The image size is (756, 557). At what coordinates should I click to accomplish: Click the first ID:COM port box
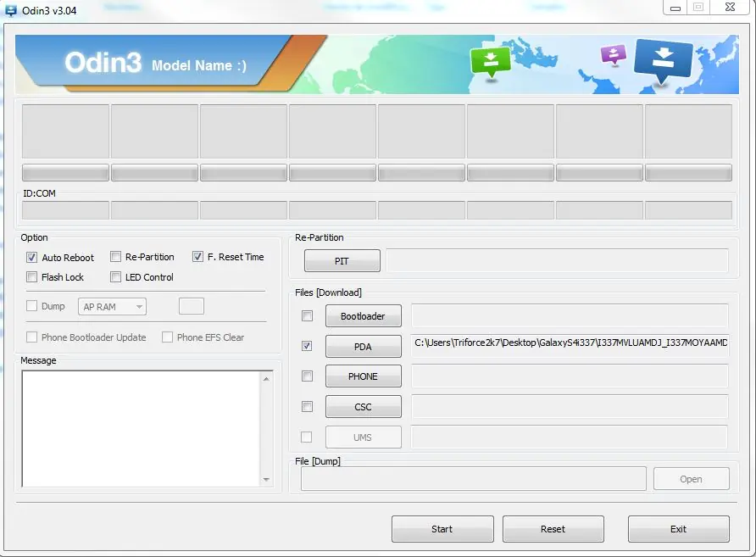pyautogui.click(x=65, y=210)
